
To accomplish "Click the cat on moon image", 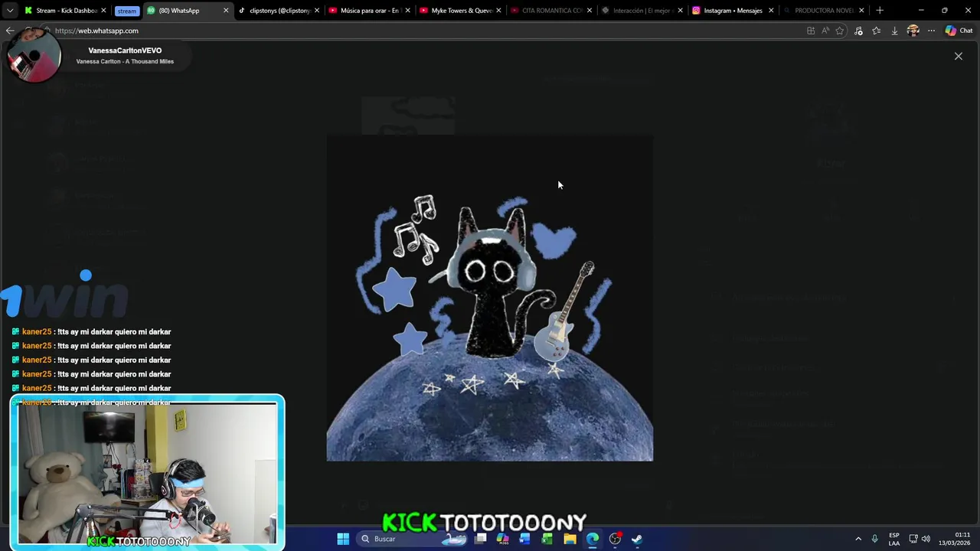I will [490, 298].
